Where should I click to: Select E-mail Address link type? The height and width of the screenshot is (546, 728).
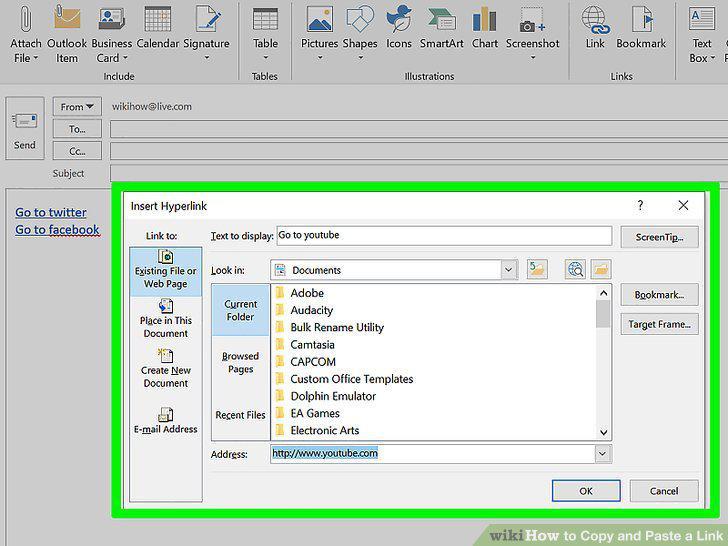pyautogui.click(x=166, y=421)
